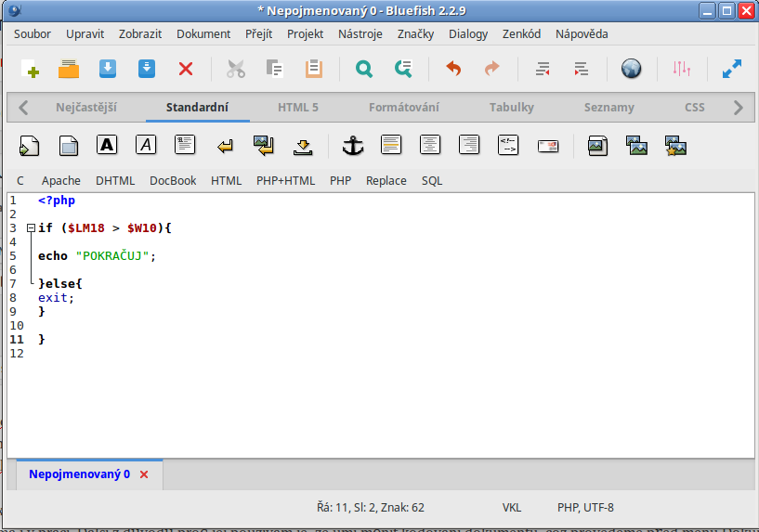This screenshot has height=532, width=759.
Task: Open the multi-thumbnail star icon
Action: [675, 146]
